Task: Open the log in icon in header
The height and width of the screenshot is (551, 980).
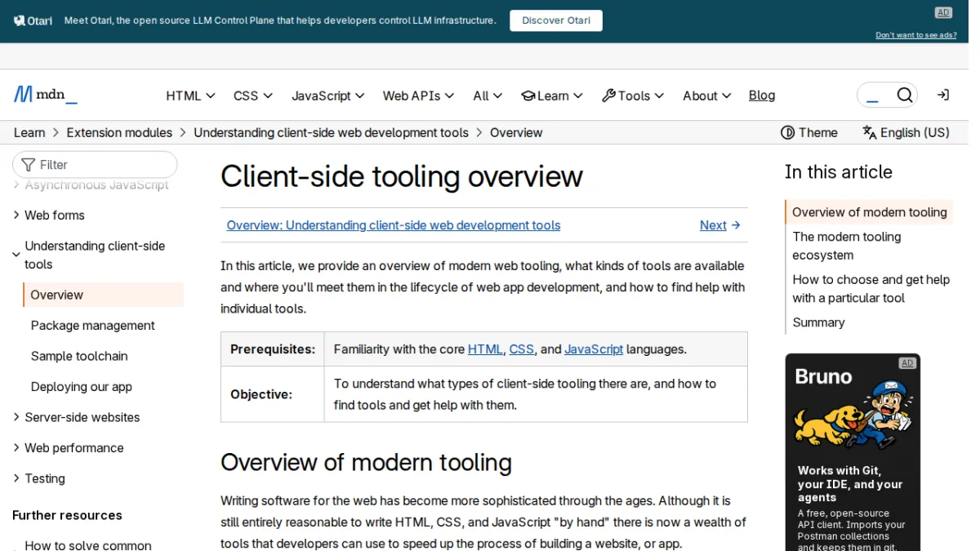Action: click(x=943, y=96)
